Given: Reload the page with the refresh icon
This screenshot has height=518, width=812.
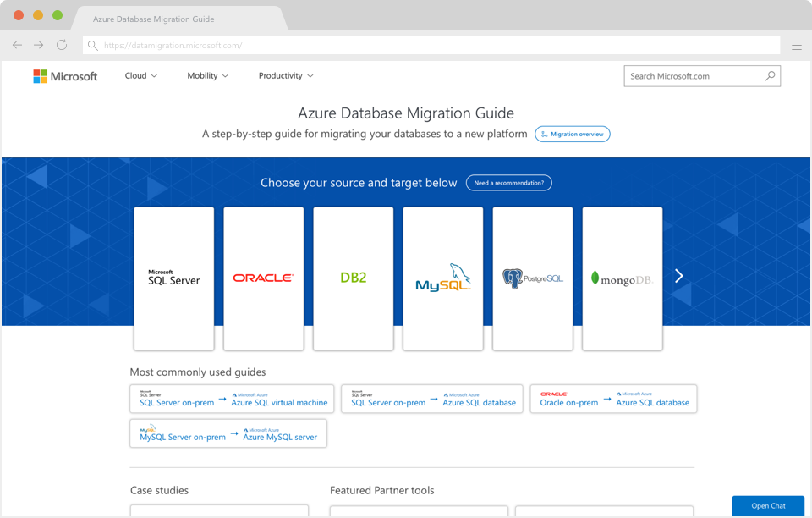Looking at the screenshot, I should point(62,45).
